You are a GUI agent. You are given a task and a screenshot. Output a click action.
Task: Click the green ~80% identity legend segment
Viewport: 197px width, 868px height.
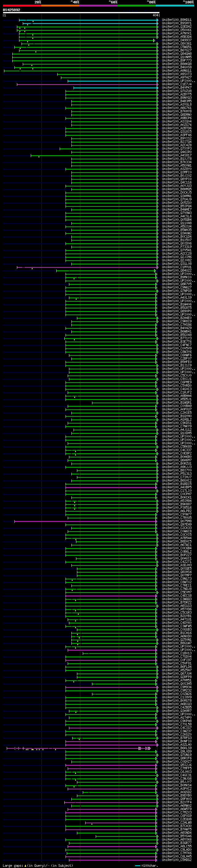click(x=137, y=6)
